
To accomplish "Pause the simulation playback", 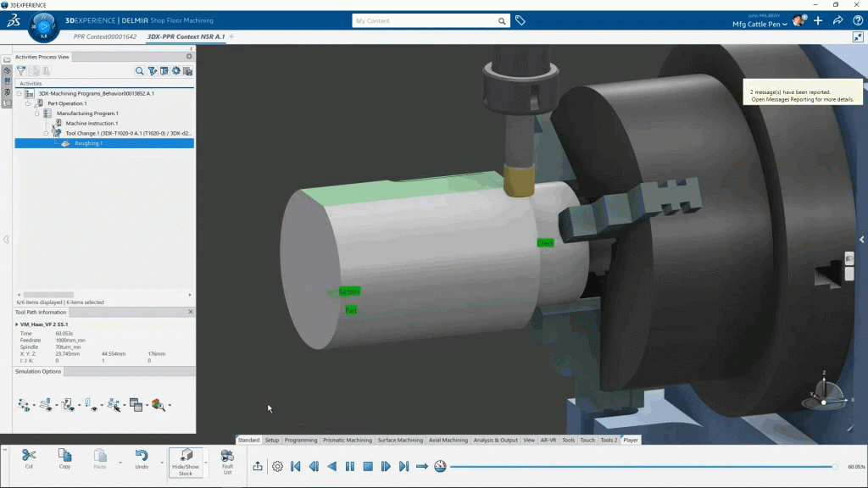I will (x=350, y=466).
